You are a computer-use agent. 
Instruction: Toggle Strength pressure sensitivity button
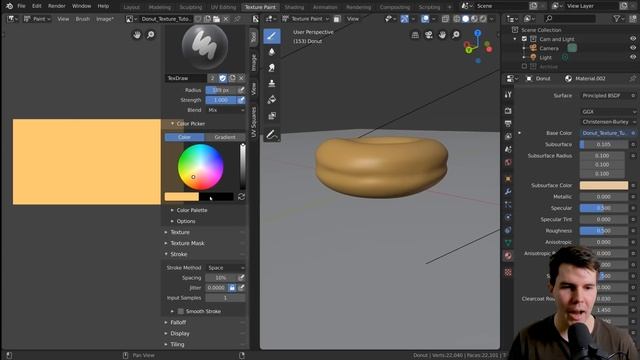pos(241,100)
